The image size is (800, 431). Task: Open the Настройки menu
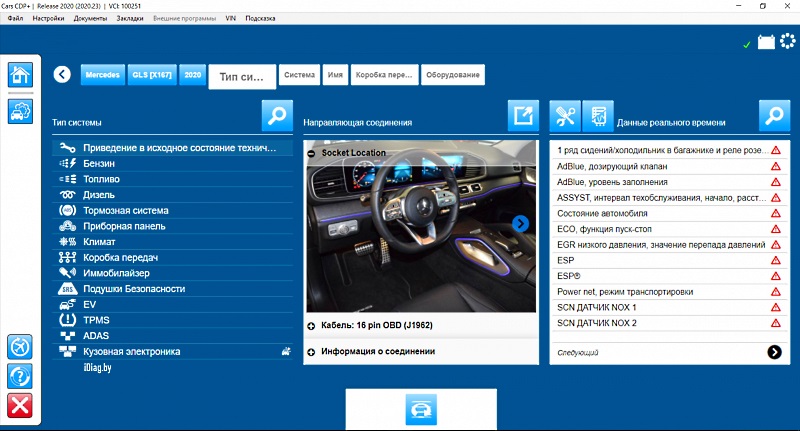pos(48,19)
